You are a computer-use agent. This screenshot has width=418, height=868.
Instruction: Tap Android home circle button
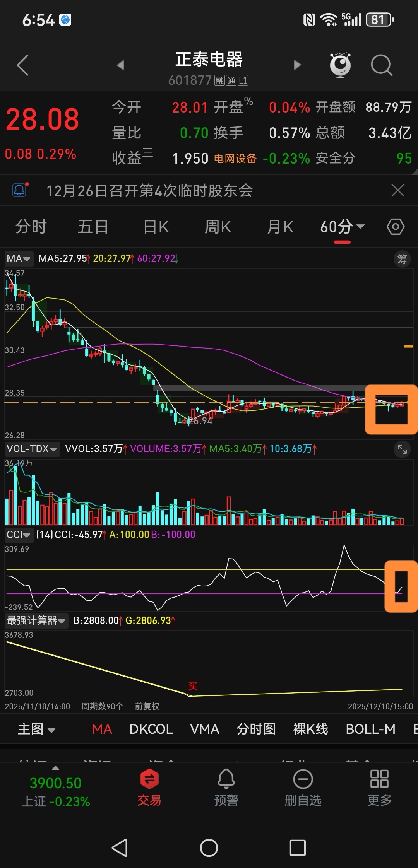(209, 848)
